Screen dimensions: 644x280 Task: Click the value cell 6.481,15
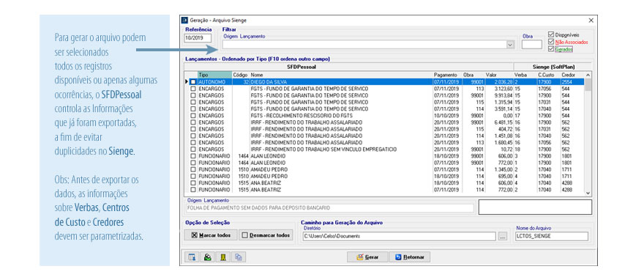click(x=499, y=122)
